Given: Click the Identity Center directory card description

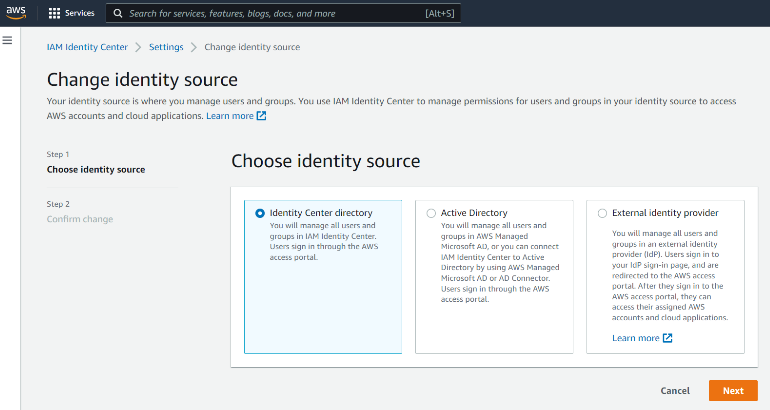Looking at the screenshot, I should pos(324,241).
